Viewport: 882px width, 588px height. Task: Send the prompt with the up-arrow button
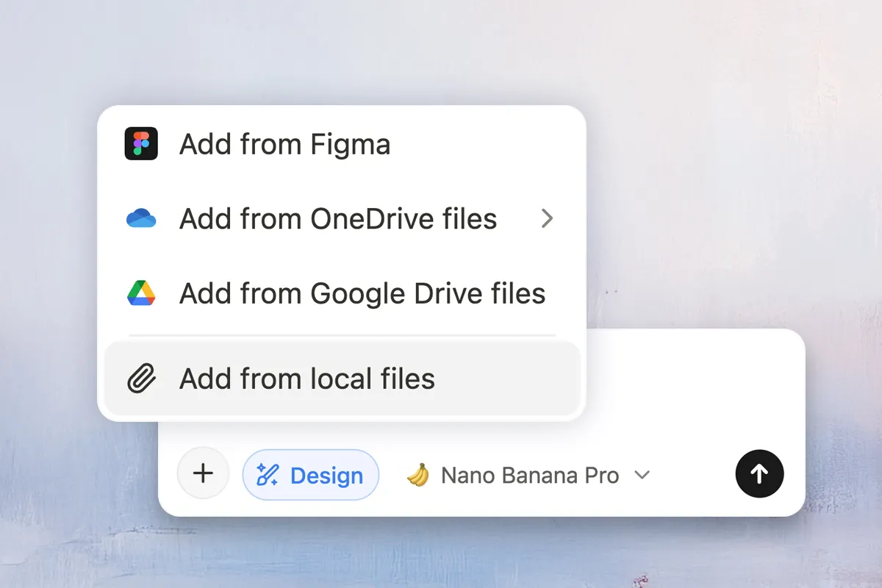point(759,474)
